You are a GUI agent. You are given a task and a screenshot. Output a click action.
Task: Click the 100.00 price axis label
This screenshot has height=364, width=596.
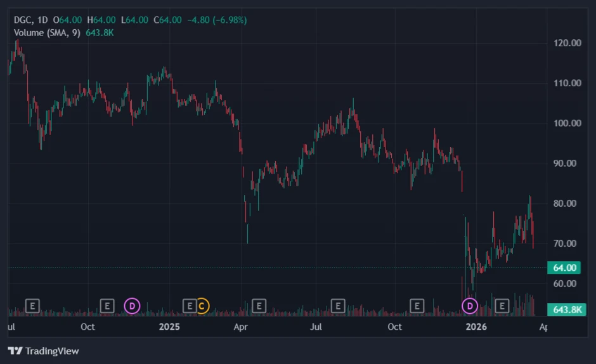click(567, 123)
